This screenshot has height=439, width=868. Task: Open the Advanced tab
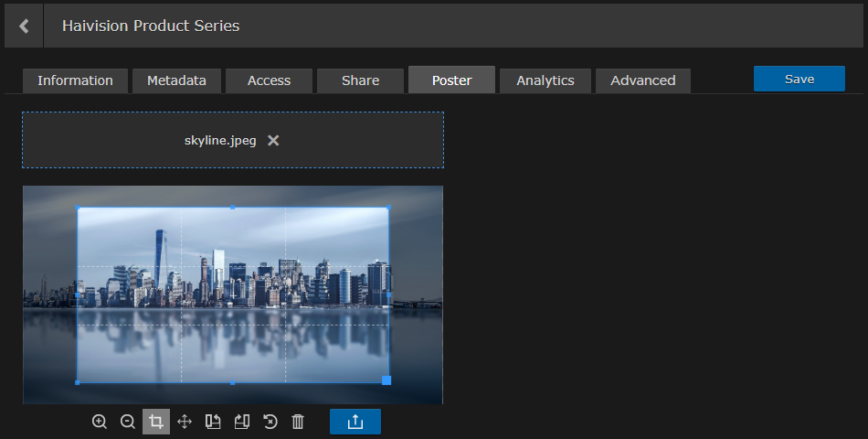643,80
